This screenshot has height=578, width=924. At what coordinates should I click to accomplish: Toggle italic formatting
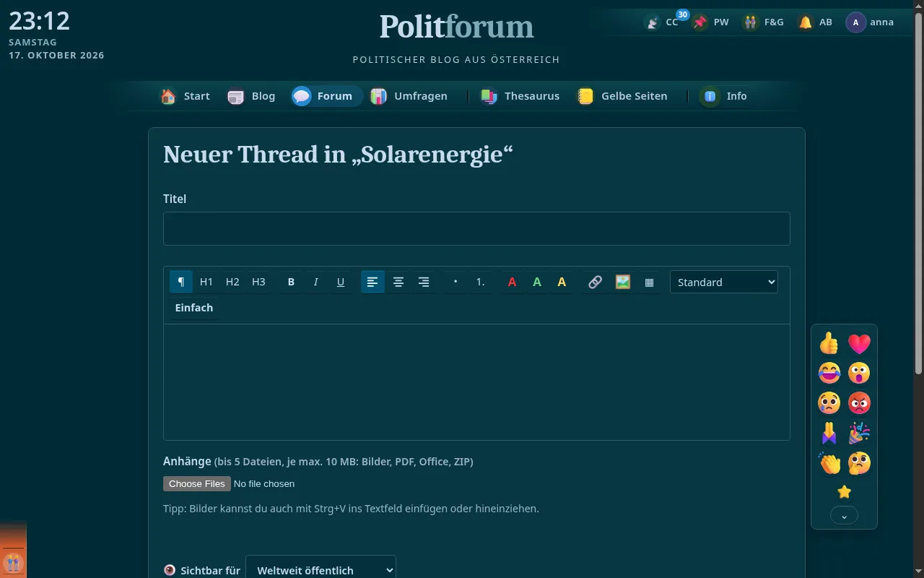(315, 282)
